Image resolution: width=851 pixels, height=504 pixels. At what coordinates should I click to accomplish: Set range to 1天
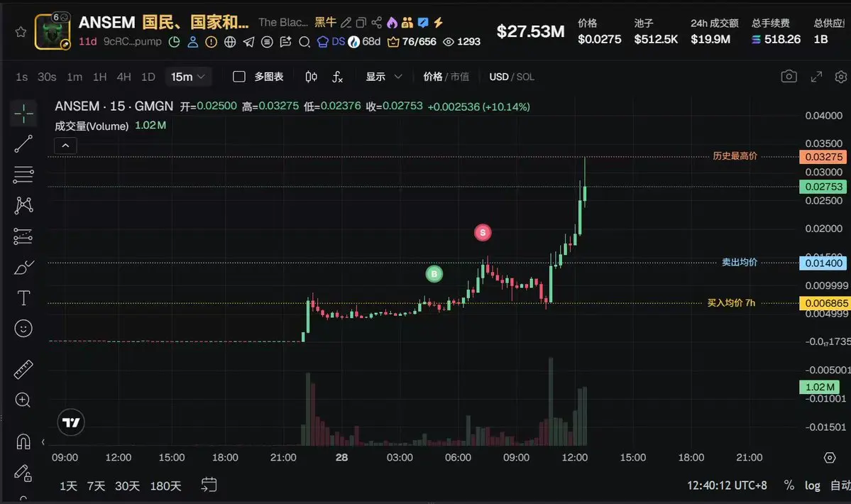tap(68, 486)
